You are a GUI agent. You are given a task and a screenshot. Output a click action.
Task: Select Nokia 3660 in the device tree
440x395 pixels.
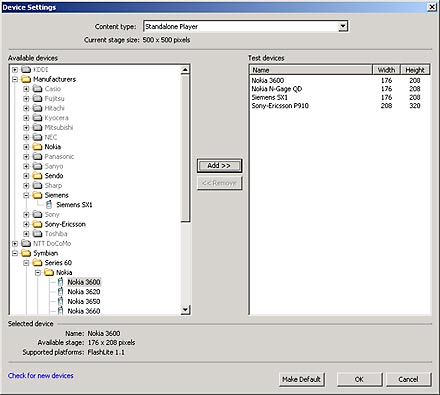(84, 311)
